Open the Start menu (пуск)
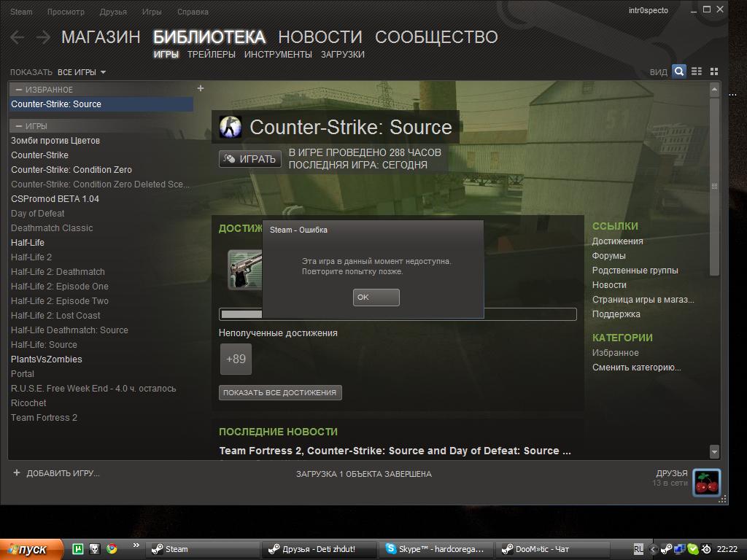 click(x=31, y=549)
